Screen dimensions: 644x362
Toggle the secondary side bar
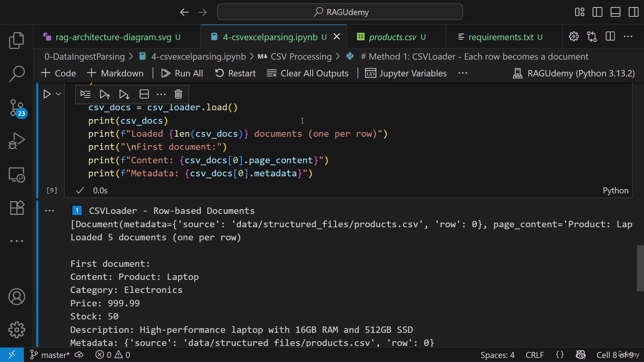point(634,12)
